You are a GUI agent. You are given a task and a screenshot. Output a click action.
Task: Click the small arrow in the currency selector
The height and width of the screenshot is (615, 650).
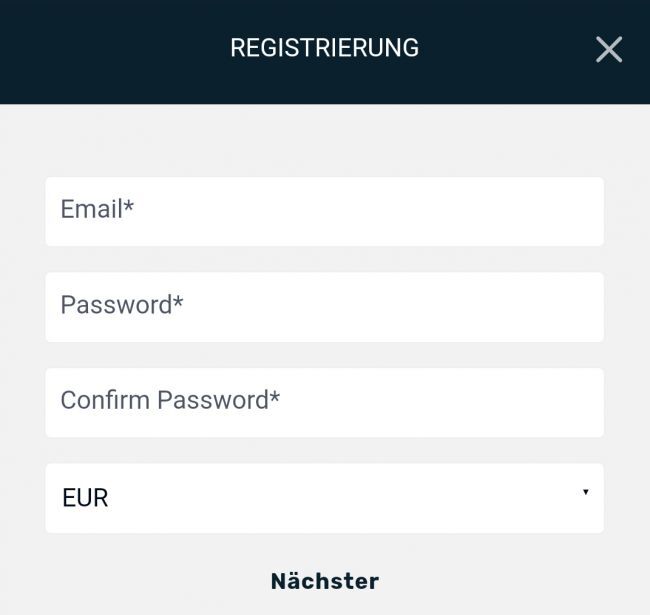pos(585,492)
